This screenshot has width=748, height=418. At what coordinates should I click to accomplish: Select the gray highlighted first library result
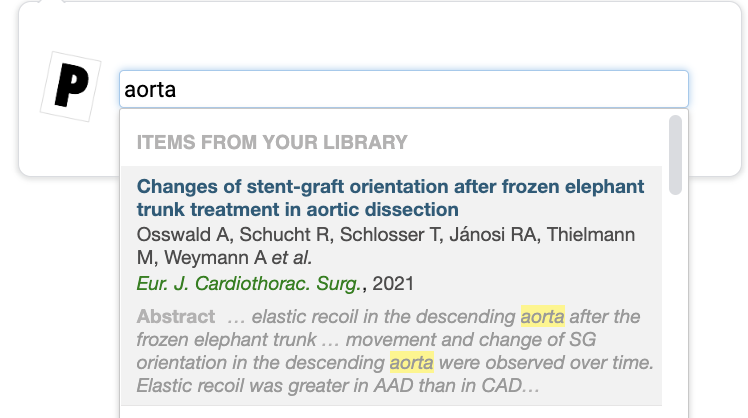click(x=391, y=286)
